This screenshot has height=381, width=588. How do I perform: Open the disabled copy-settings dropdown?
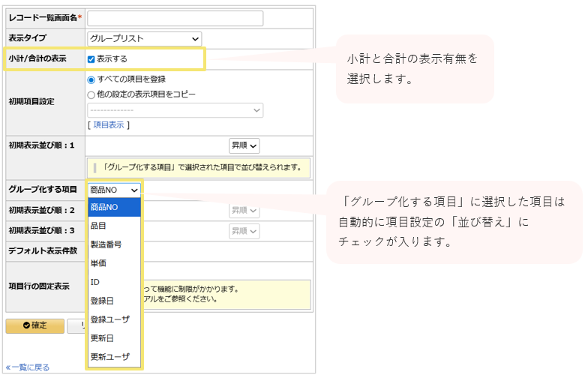pyautogui.click(x=175, y=110)
